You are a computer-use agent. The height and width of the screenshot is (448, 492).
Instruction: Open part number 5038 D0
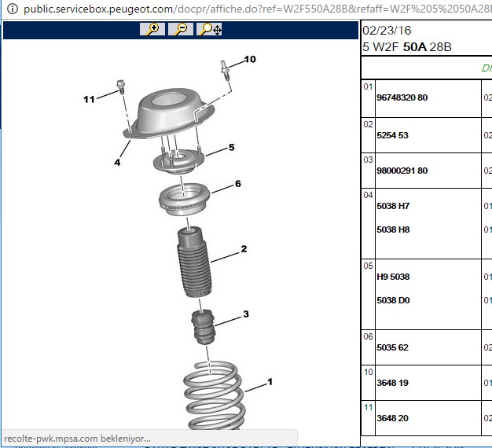[393, 300]
